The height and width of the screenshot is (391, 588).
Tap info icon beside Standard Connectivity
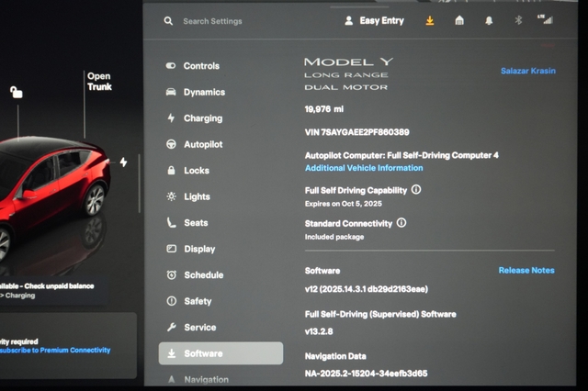401,223
